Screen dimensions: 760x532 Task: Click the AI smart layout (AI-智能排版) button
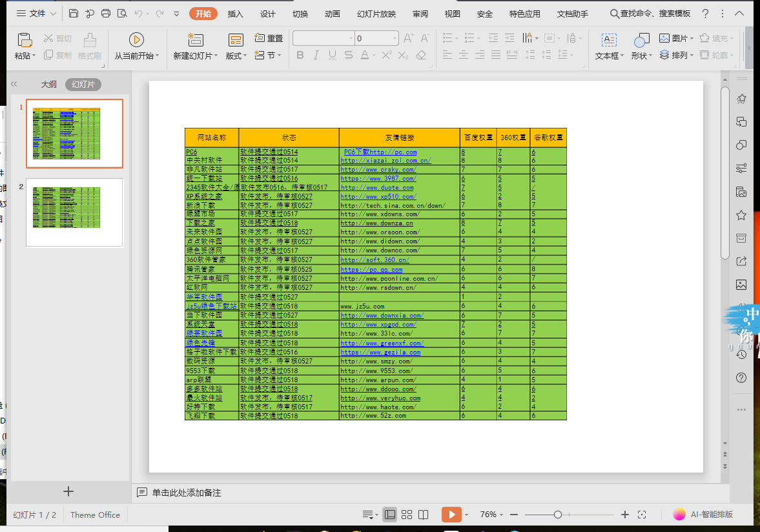click(x=703, y=515)
